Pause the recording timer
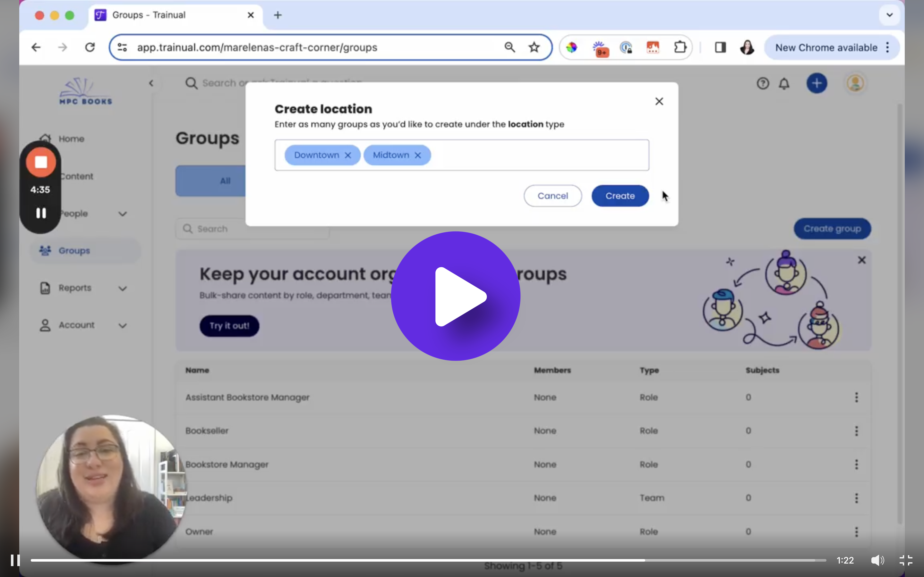 [x=40, y=213]
